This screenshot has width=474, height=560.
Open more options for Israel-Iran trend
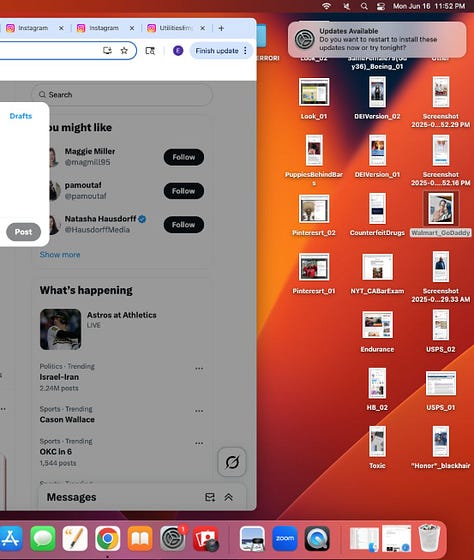199,368
